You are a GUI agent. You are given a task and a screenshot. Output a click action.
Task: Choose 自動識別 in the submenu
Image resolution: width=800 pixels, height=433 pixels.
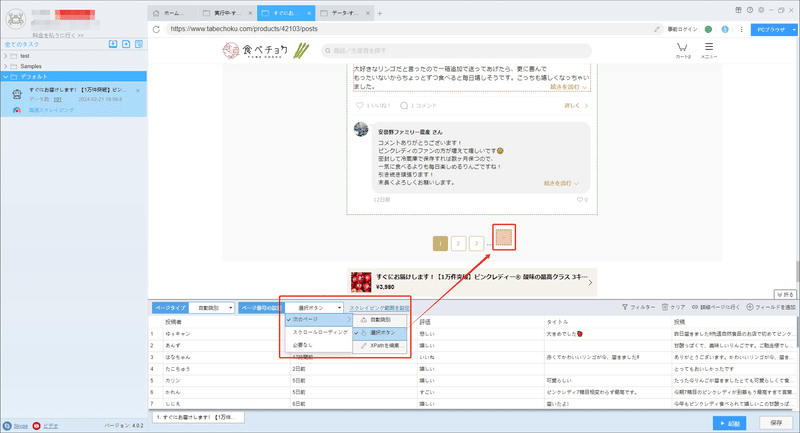click(x=380, y=320)
